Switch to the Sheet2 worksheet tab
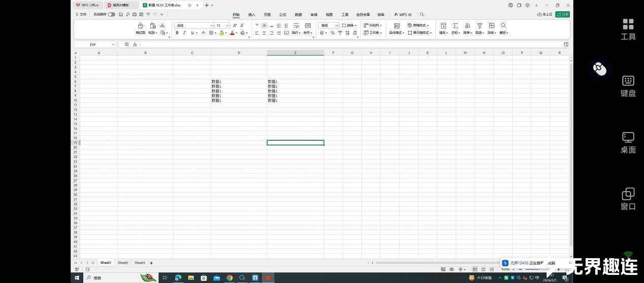Screen dimensions: 644x283 tap(123, 263)
